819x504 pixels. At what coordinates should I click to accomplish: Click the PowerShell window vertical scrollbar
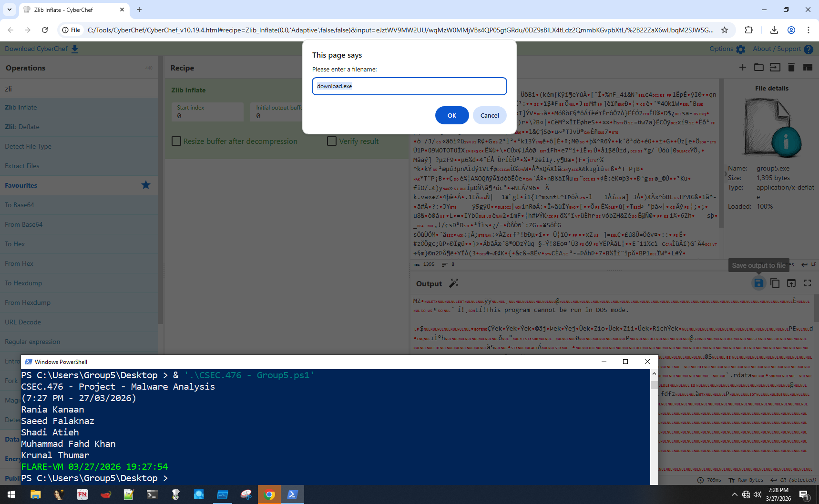(x=654, y=427)
